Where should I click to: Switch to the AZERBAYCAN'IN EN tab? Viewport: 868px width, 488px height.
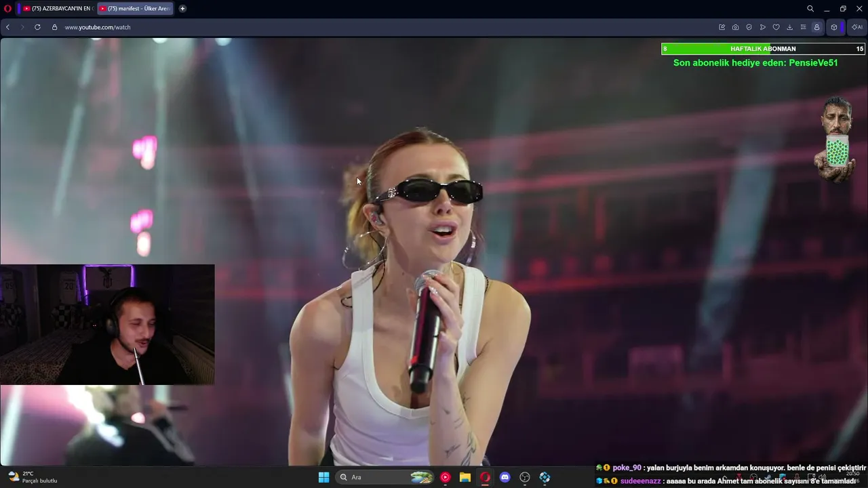click(x=57, y=9)
